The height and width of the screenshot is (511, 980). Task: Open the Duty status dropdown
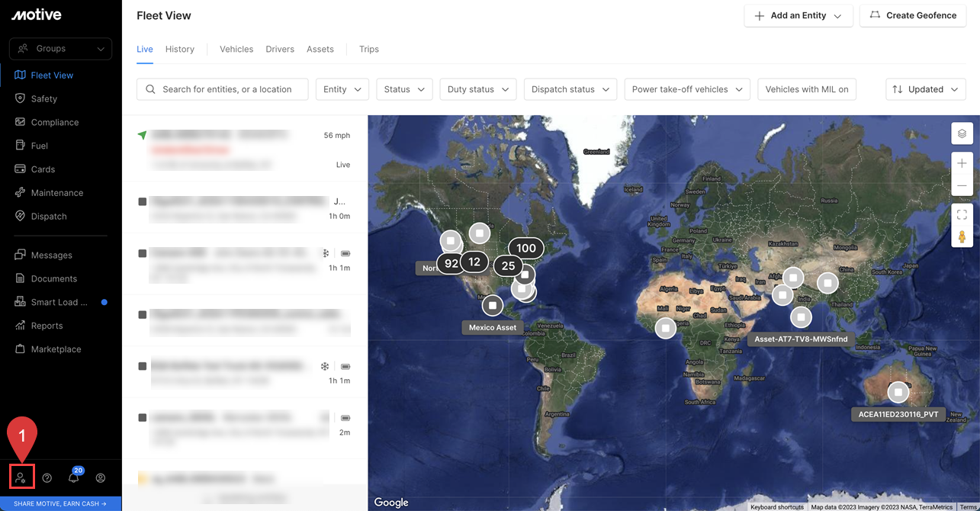coord(477,89)
